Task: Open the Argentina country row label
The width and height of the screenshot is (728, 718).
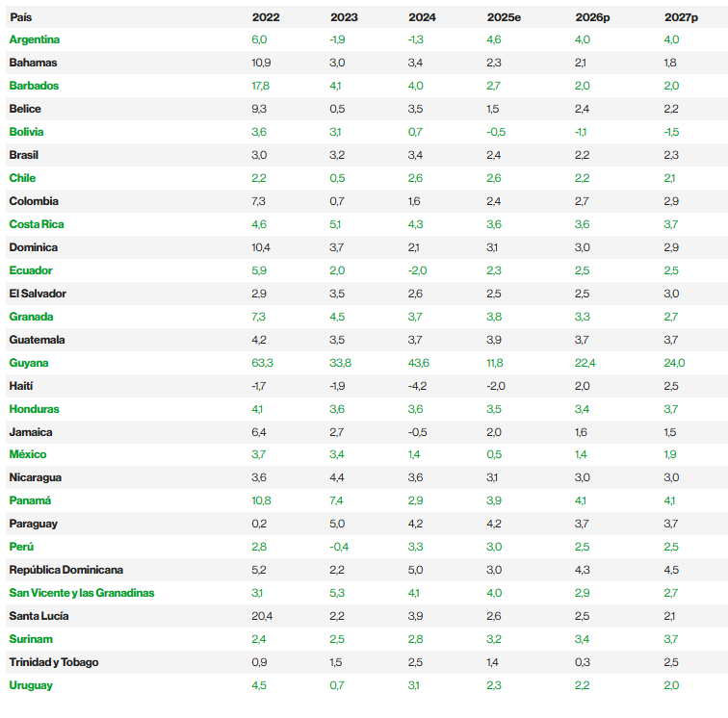Action: click(35, 39)
